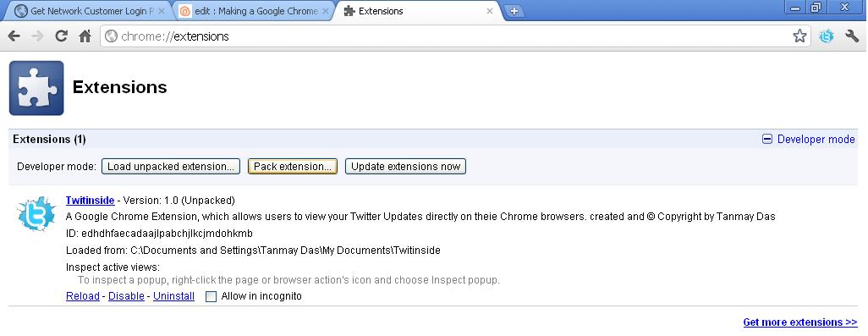Select the Extensions tab

[x=418, y=11]
